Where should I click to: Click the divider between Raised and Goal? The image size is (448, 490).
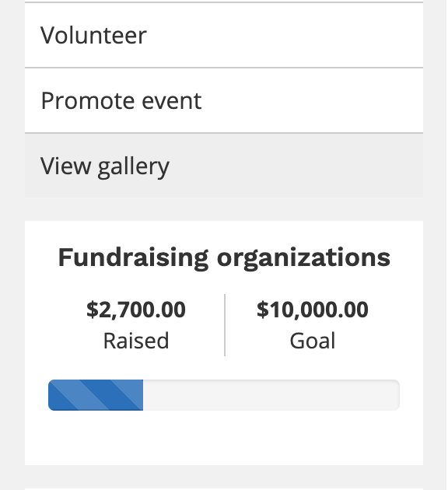click(x=225, y=325)
